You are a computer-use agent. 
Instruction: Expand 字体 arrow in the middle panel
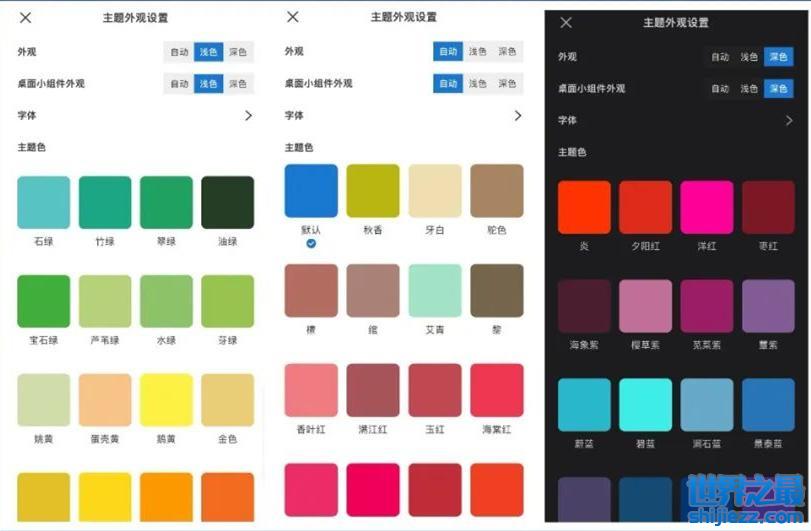click(517, 116)
